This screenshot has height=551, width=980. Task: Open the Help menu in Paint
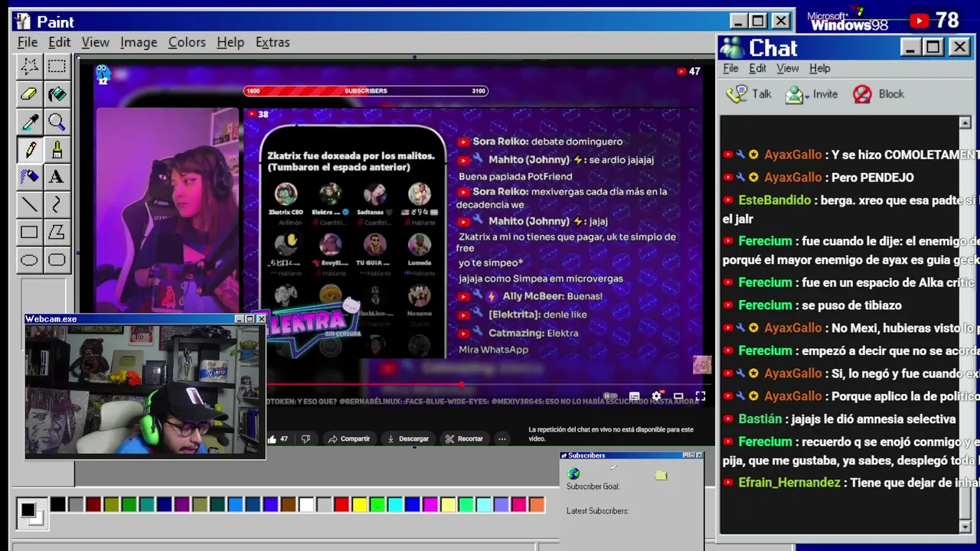(x=230, y=42)
